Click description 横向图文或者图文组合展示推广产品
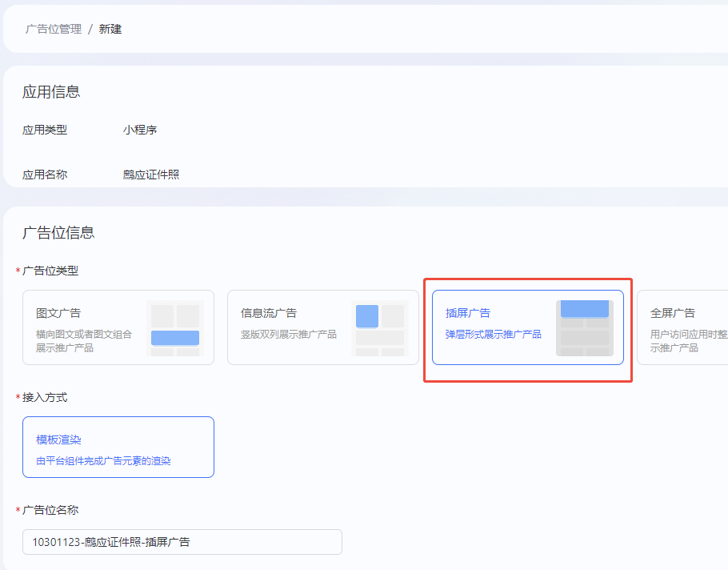728x570 pixels. [84, 341]
